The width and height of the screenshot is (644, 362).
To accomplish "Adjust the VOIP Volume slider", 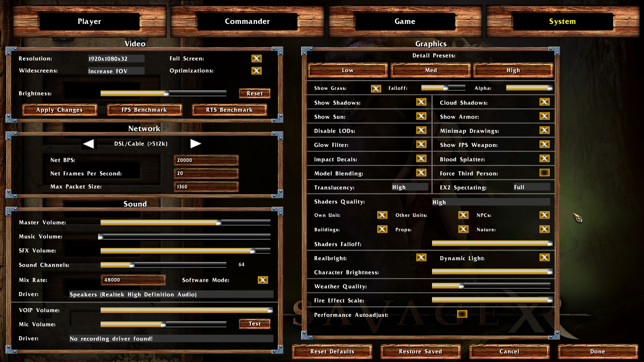I will [186, 310].
